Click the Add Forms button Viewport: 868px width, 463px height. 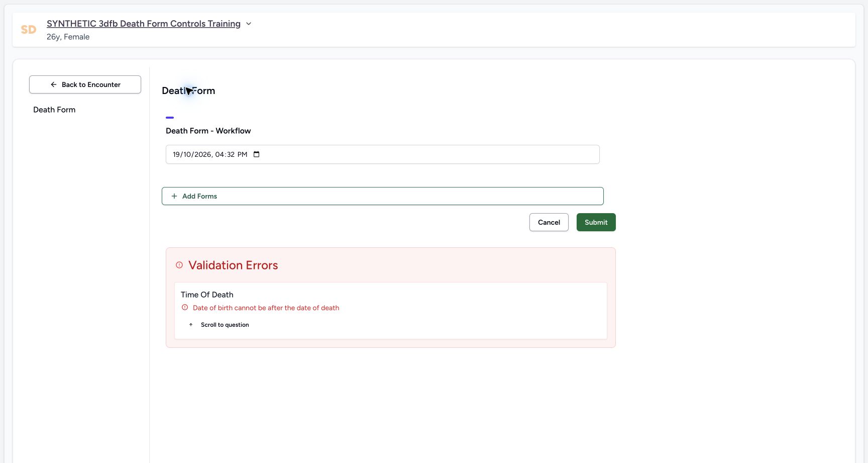pyautogui.click(x=382, y=196)
